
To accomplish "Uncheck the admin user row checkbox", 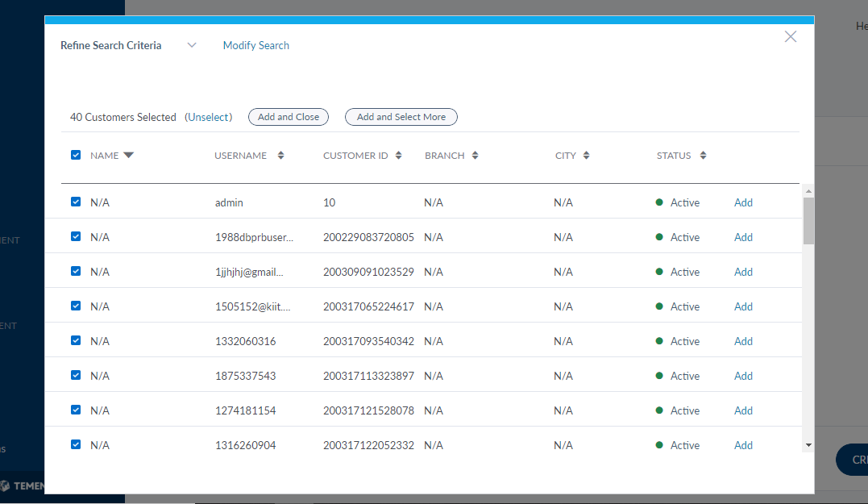I will (x=76, y=202).
